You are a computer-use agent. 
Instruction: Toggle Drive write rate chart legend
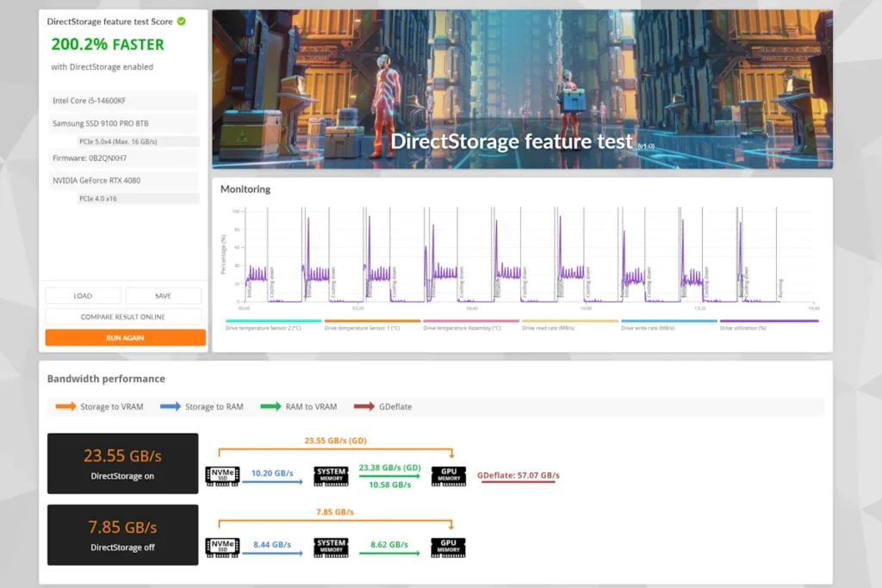coord(668,325)
